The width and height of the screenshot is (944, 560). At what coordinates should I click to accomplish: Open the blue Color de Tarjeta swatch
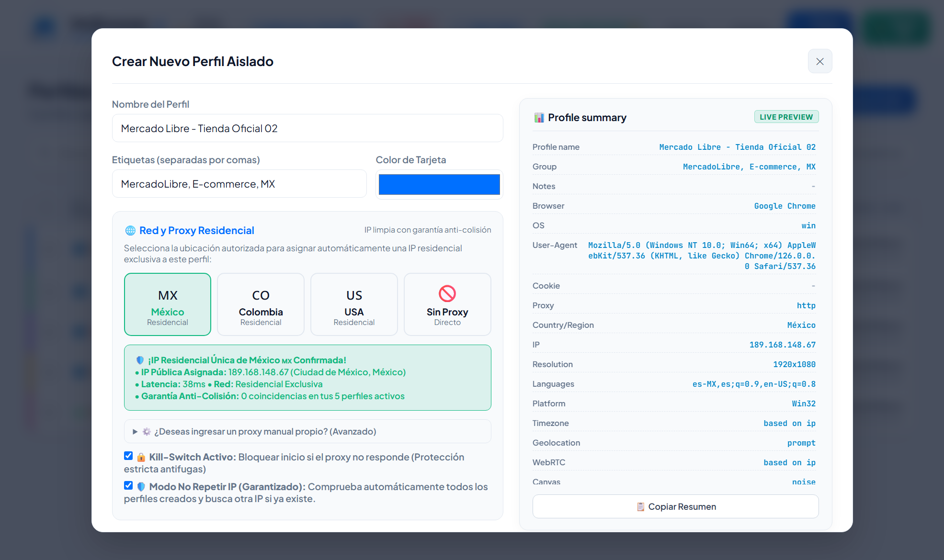(x=439, y=184)
